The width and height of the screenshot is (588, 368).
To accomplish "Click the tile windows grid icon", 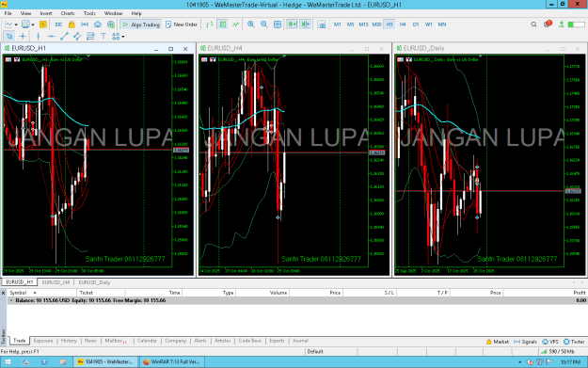I will coord(278,24).
